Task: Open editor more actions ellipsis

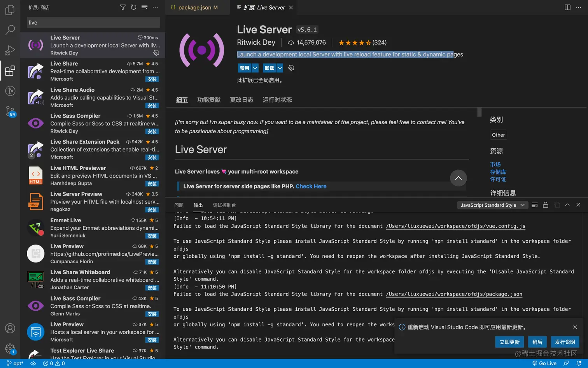Action: [x=579, y=7]
